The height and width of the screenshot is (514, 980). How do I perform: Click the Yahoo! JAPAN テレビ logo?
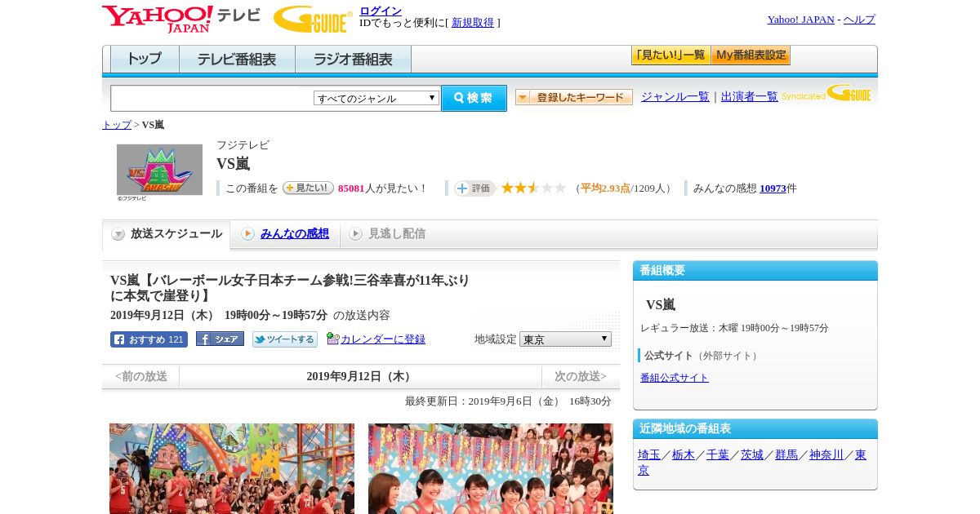pyautogui.click(x=181, y=19)
